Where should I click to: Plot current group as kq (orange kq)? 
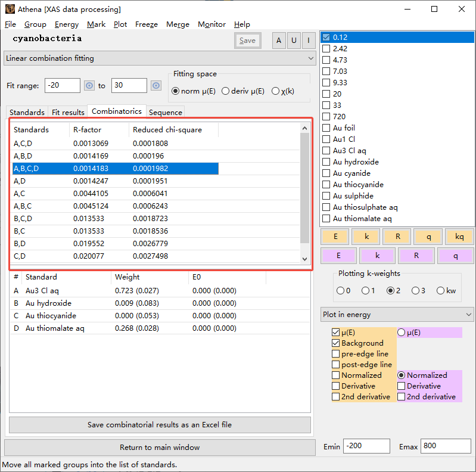459,237
